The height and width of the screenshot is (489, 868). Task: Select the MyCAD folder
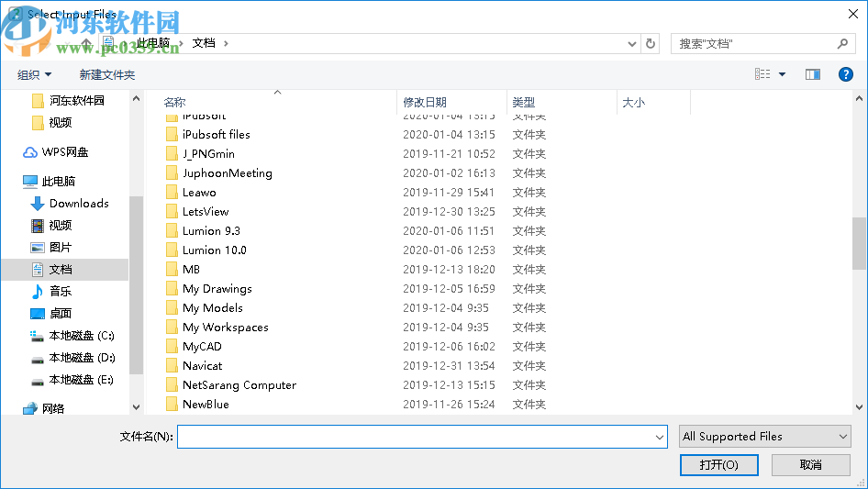pyautogui.click(x=202, y=347)
